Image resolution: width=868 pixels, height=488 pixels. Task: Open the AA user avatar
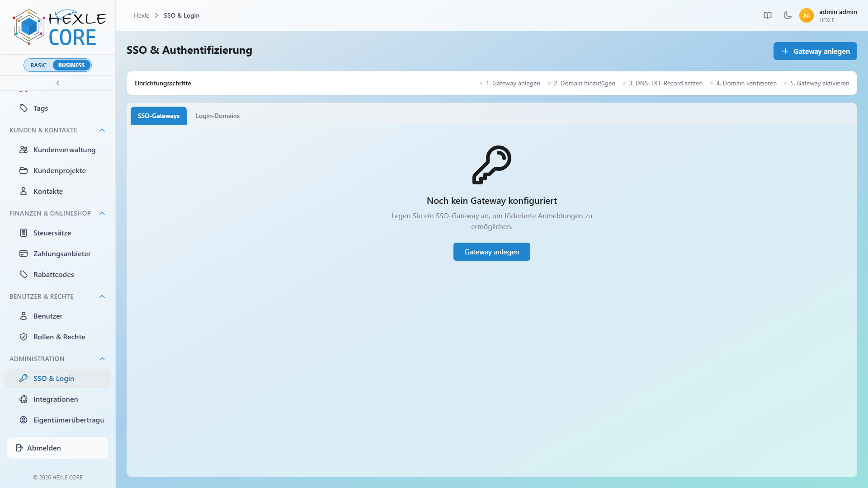(807, 15)
